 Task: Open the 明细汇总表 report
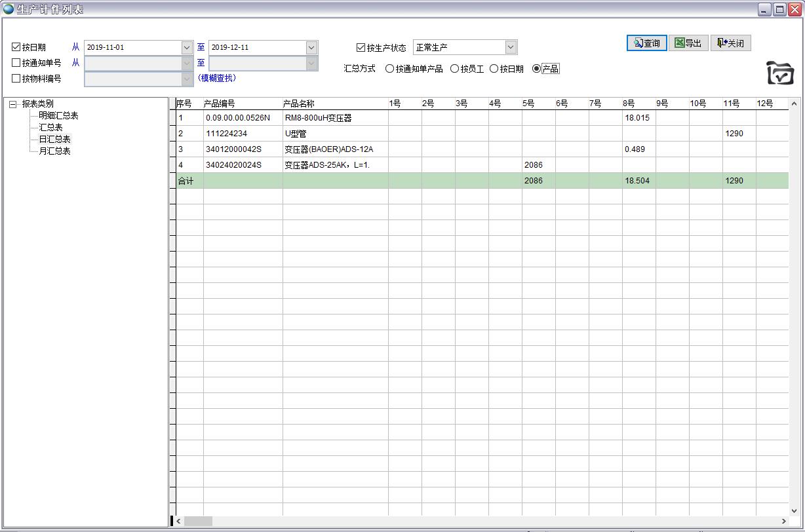pyautogui.click(x=58, y=116)
